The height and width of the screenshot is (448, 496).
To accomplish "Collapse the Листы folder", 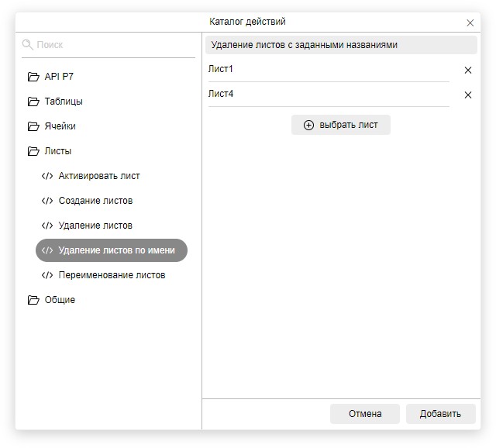I will 33,151.
